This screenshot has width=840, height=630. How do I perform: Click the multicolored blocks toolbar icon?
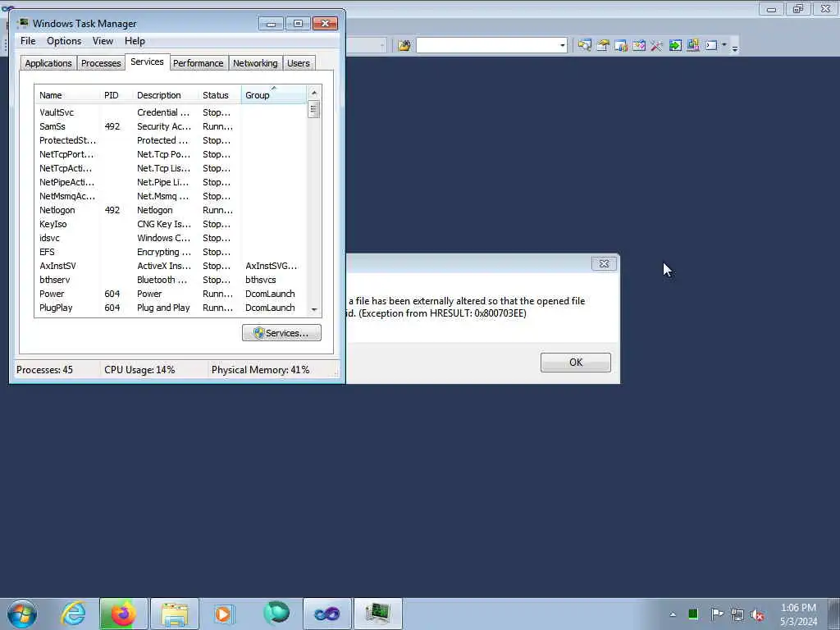tap(693, 46)
